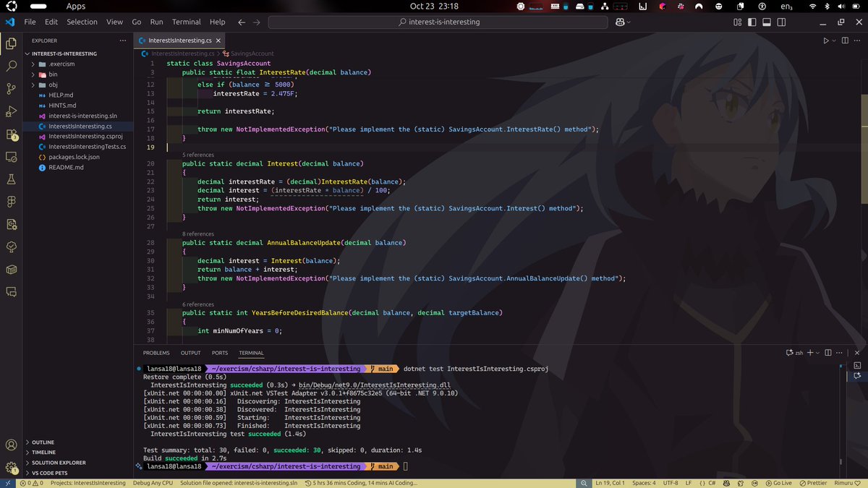868x488 pixels.
Task: Open the Copilot title bar dropdown arrow
Action: pyautogui.click(x=629, y=22)
